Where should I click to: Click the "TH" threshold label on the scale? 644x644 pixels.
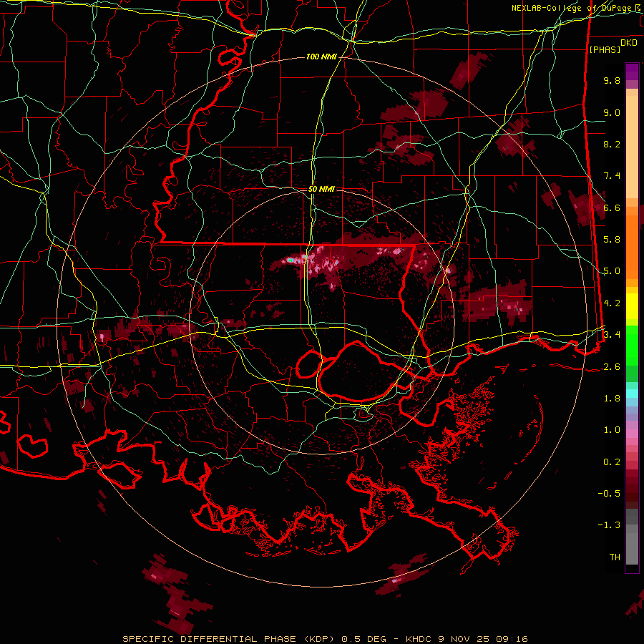coord(615,557)
